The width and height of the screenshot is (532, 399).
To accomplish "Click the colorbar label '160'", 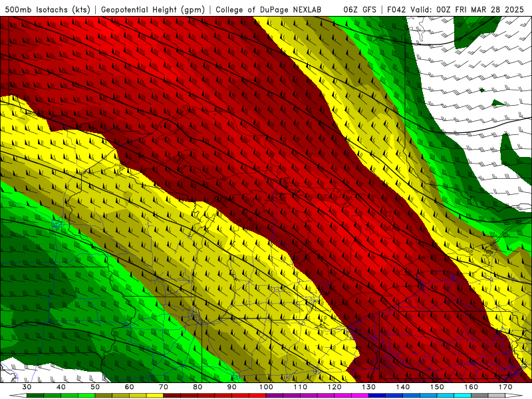I will tap(471, 387).
